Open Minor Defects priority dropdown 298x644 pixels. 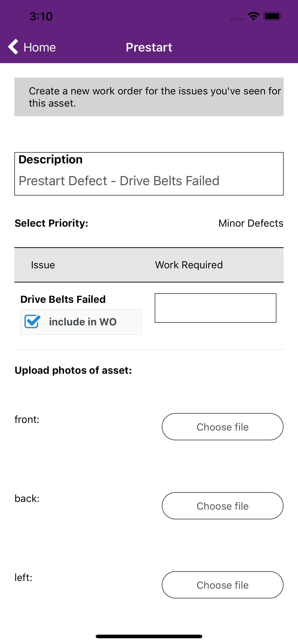point(251,223)
